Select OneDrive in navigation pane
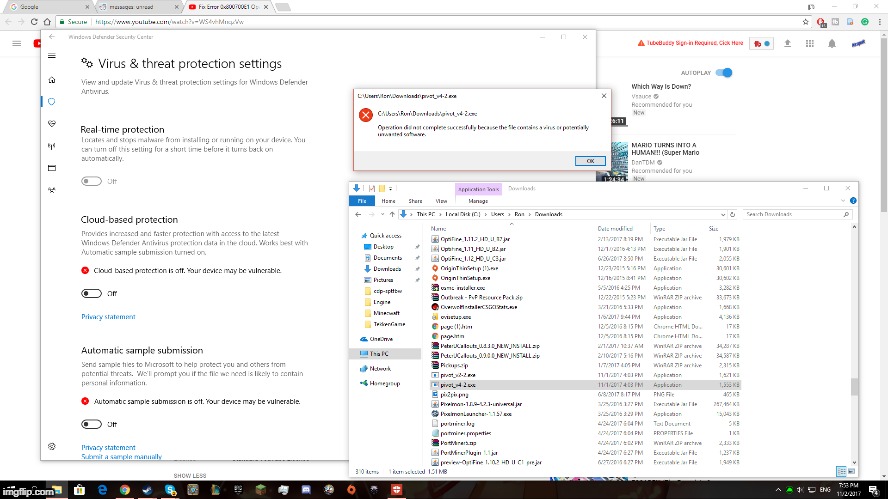 point(381,339)
